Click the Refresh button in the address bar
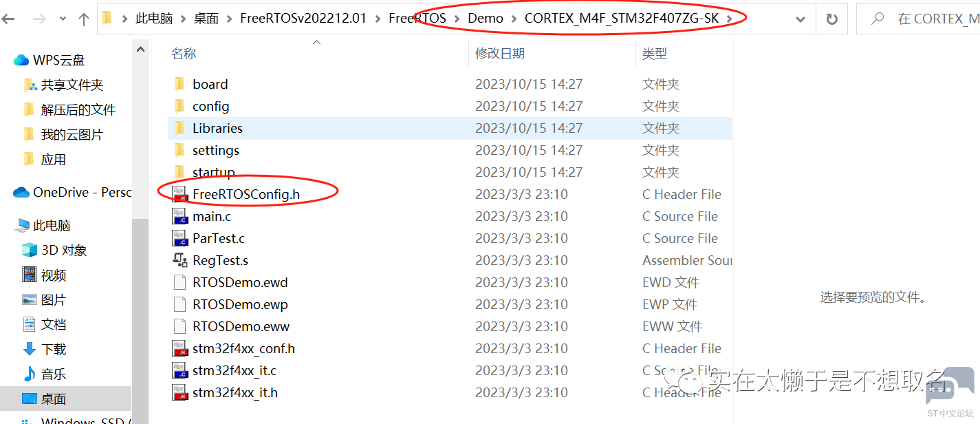Screen dimensions: 980x424 coord(831,19)
